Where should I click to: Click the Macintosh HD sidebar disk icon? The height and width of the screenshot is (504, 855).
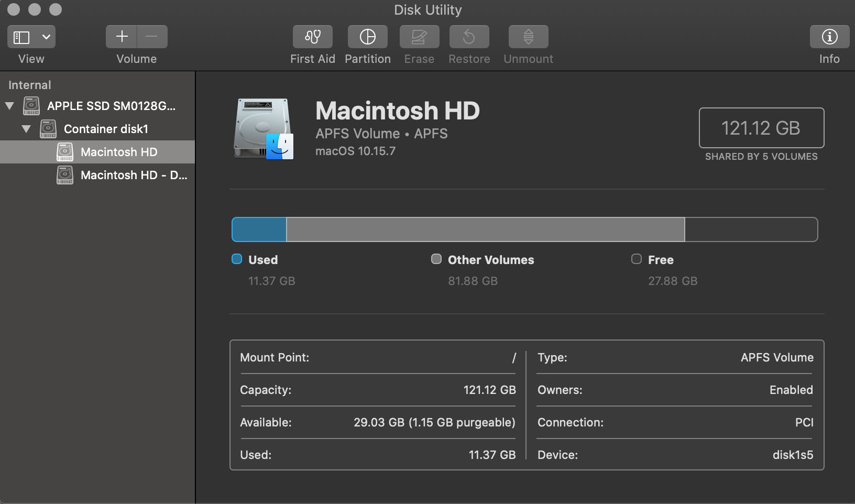pyautogui.click(x=65, y=152)
